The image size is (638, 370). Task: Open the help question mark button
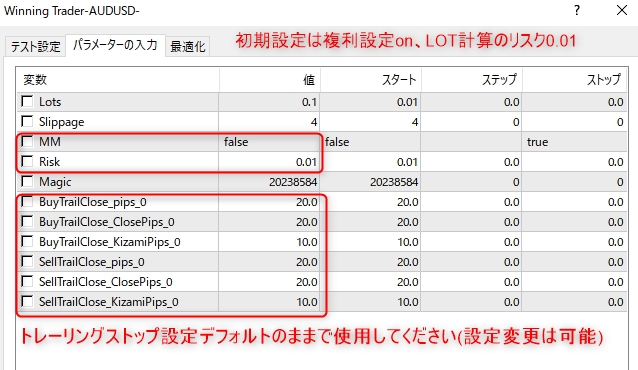click(x=577, y=10)
